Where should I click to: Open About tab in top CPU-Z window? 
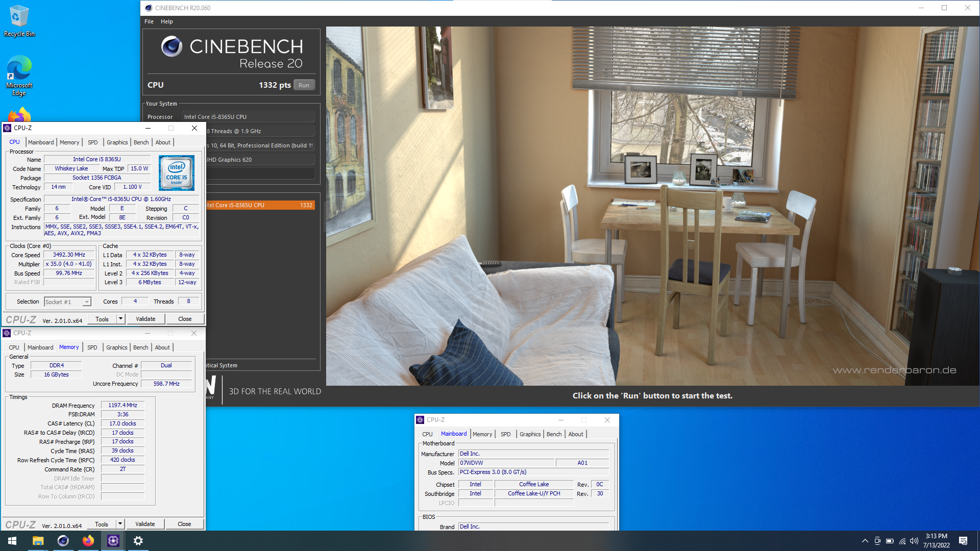pyautogui.click(x=163, y=142)
